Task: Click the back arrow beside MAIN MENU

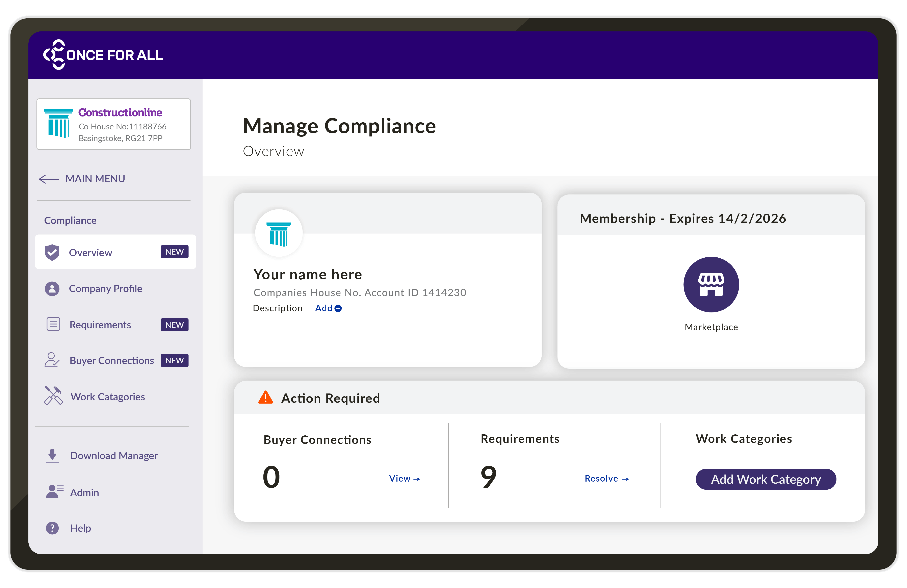Action: tap(49, 179)
